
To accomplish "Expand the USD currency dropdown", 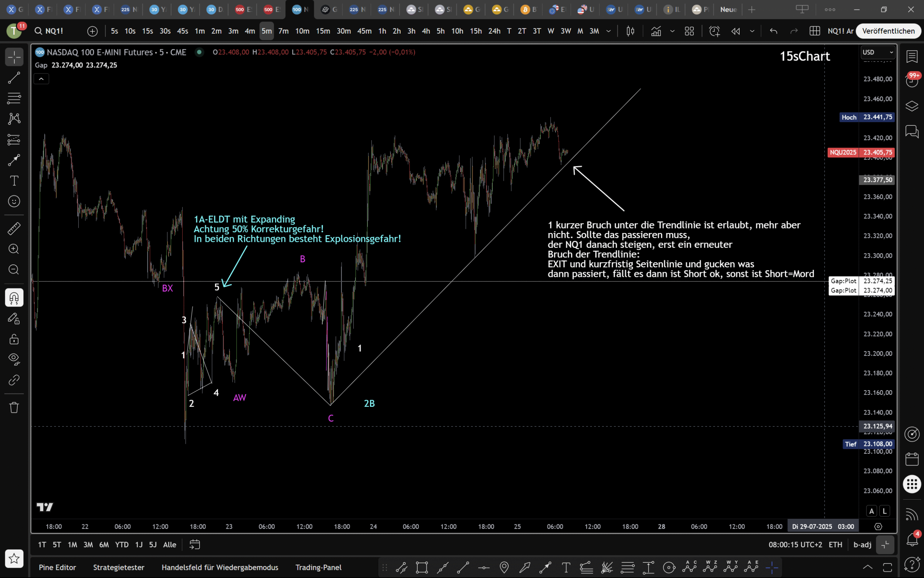I will (x=878, y=53).
